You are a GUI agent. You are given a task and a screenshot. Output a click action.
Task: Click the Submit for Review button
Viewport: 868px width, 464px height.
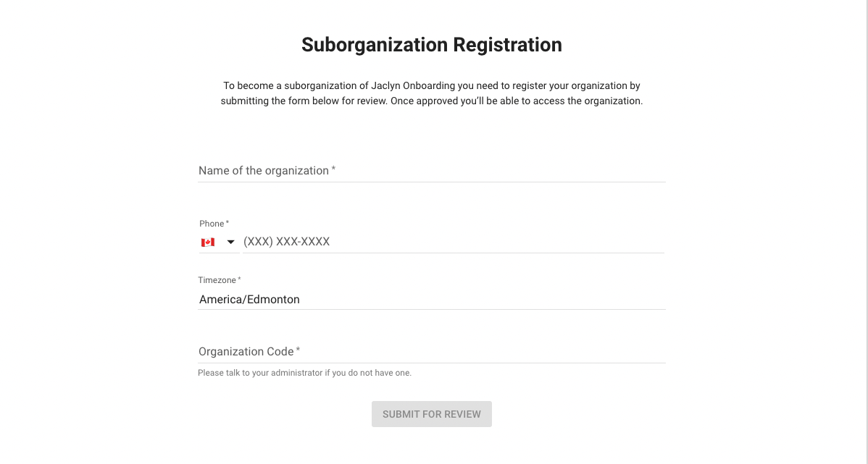click(432, 414)
